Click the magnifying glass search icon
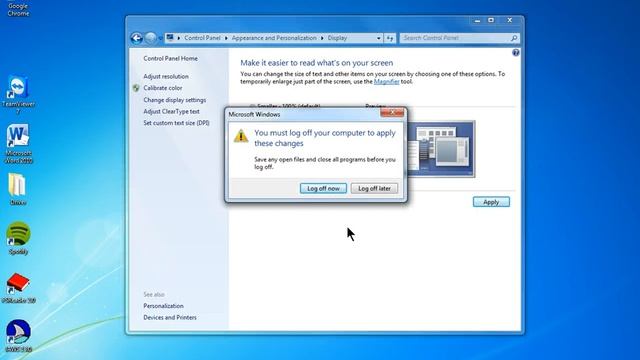 pyautogui.click(x=514, y=38)
